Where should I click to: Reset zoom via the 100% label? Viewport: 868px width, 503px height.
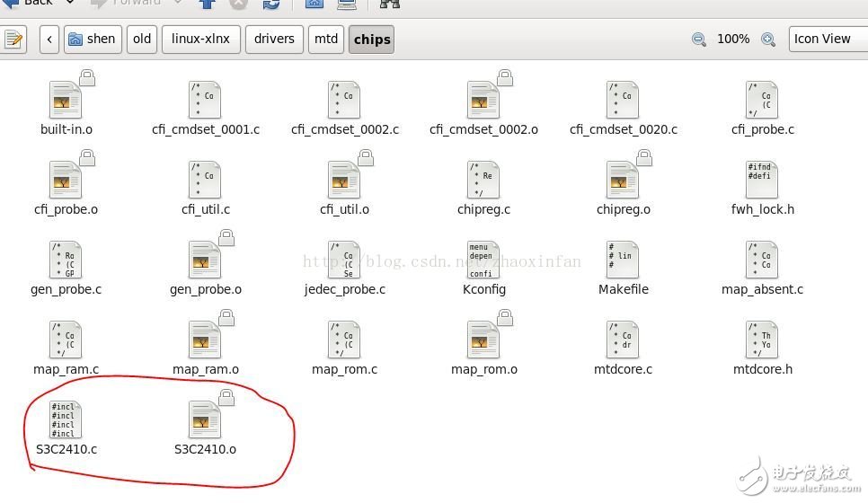[733, 40]
